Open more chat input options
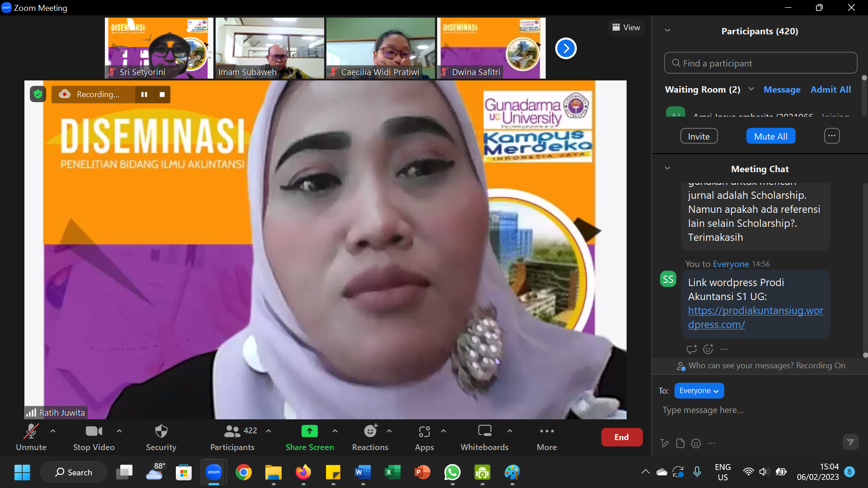The image size is (868, 488). click(x=712, y=443)
